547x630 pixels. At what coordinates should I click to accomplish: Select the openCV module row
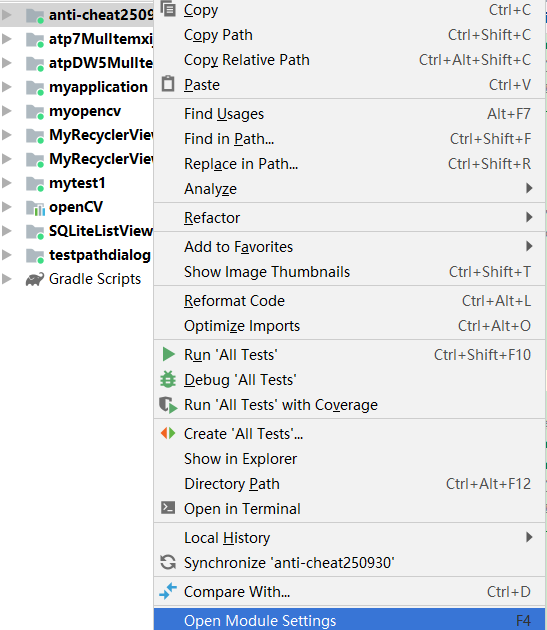click(x=77, y=207)
